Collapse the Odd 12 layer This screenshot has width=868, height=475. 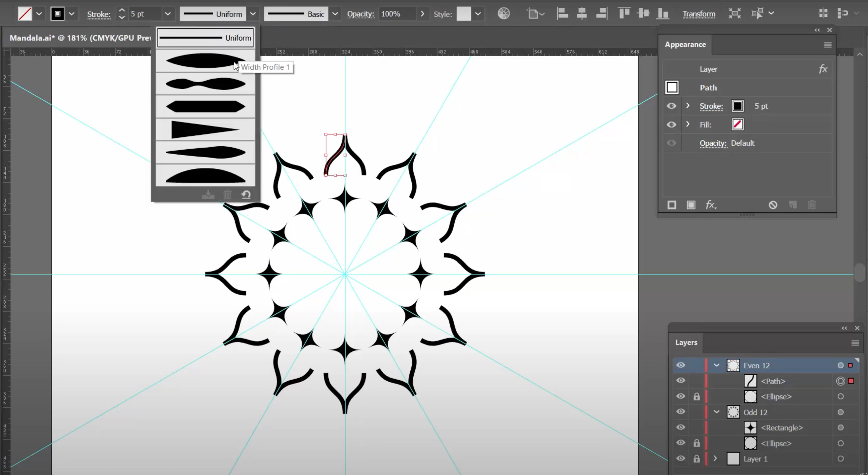(716, 412)
